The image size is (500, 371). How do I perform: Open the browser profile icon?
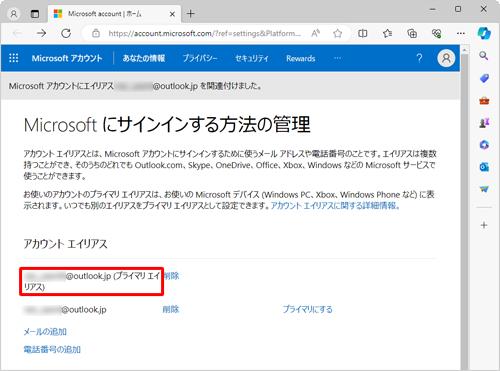point(14,14)
